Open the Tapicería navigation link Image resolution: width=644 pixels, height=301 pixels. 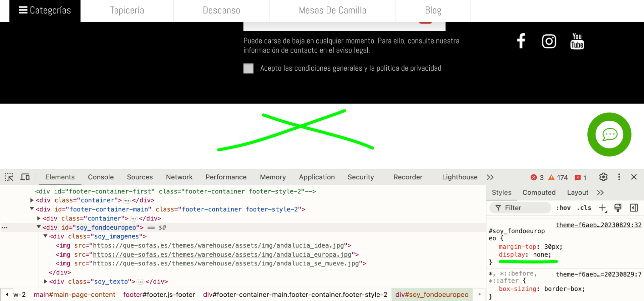click(127, 11)
